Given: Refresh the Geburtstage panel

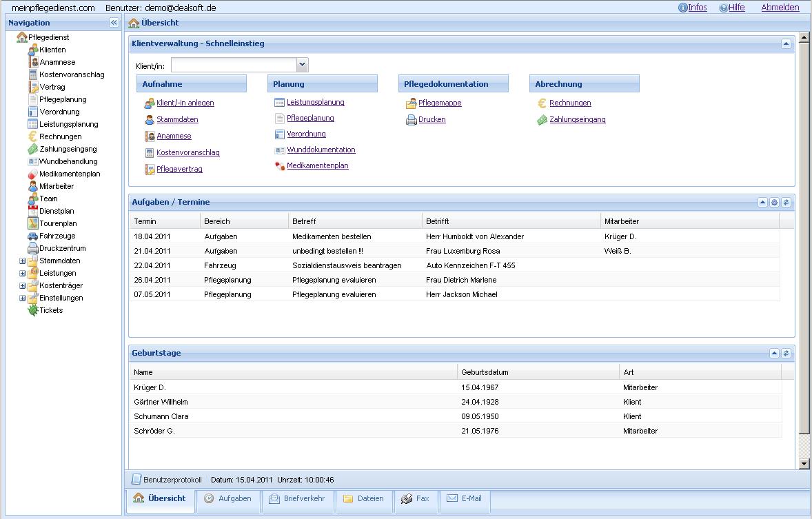Looking at the screenshot, I should click(x=786, y=354).
